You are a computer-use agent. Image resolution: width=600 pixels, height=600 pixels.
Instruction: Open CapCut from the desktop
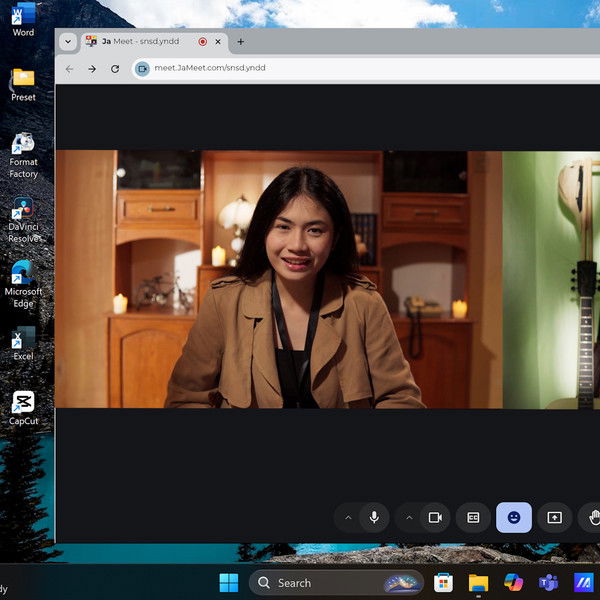click(x=23, y=407)
